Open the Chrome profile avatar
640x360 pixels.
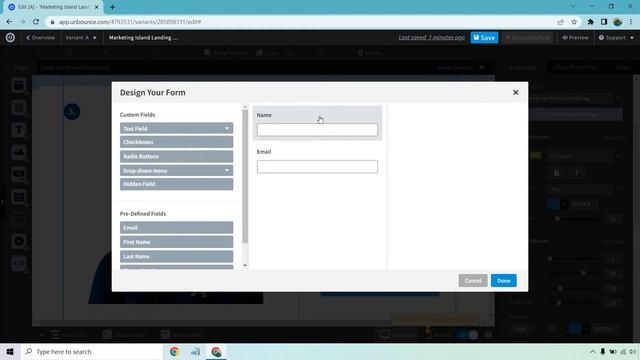tap(618, 22)
